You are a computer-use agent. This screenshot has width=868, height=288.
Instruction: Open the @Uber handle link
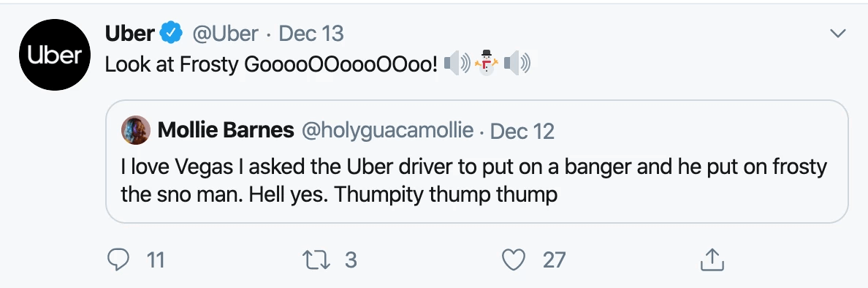(x=225, y=34)
